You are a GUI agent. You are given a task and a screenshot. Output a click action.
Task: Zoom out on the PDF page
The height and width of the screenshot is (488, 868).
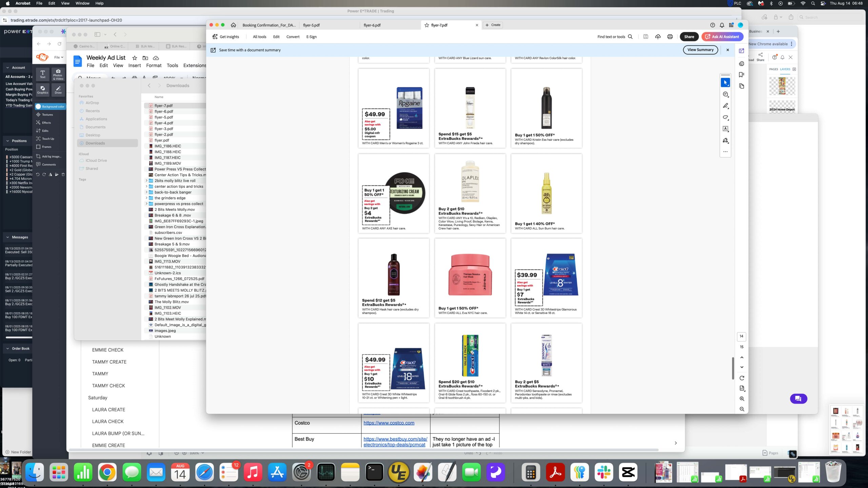742,409
